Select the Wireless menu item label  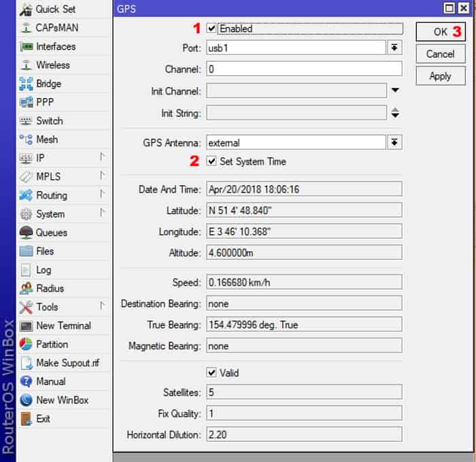click(53, 65)
